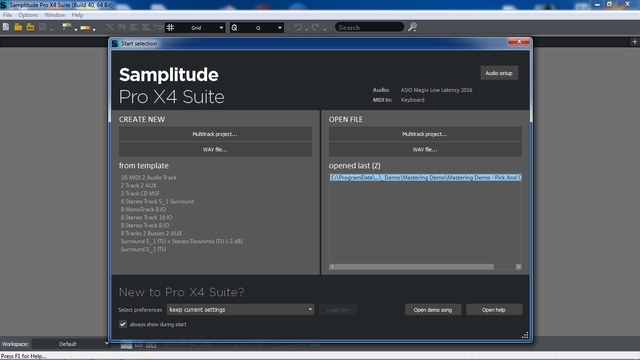Screen dimensions: 640x360
Task: Select 'Surround 5_1 ITU + Stereo Downmix' template
Action: [182, 241]
